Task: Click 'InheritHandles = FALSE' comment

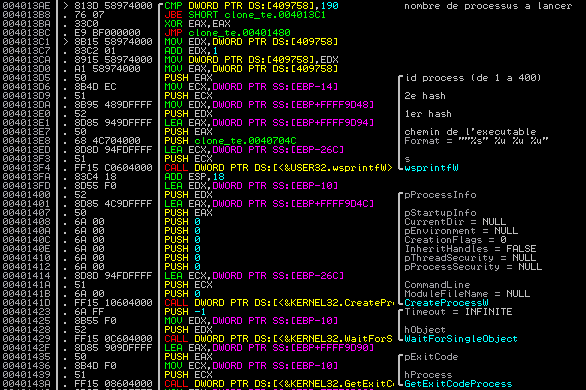Action: (x=470, y=249)
